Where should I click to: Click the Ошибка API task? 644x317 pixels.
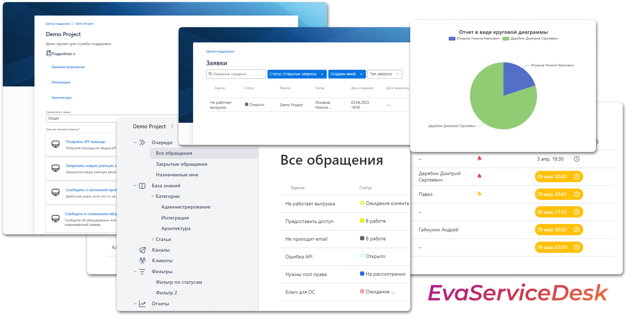coord(299,257)
